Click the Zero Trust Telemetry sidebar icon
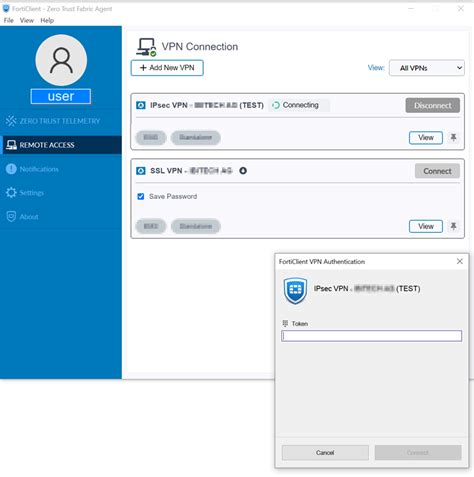Image resolution: width=474 pixels, height=477 pixels. tap(11, 121)
